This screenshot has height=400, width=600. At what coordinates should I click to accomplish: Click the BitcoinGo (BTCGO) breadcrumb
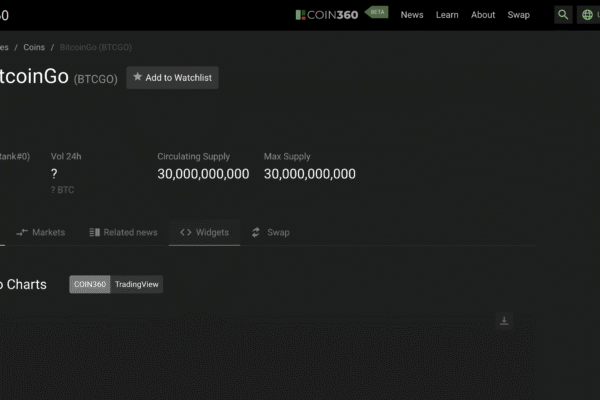point(96,47)
